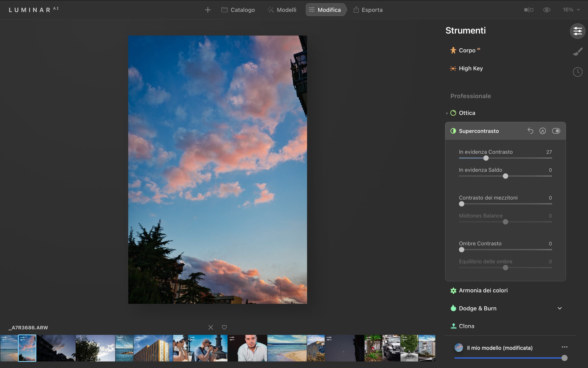Open the 16% zoom dropdown

[x=571, y=10]
